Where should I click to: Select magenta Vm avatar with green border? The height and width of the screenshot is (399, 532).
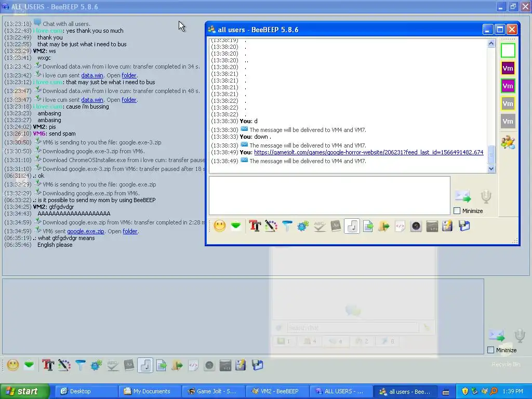(x=508, y=86)
